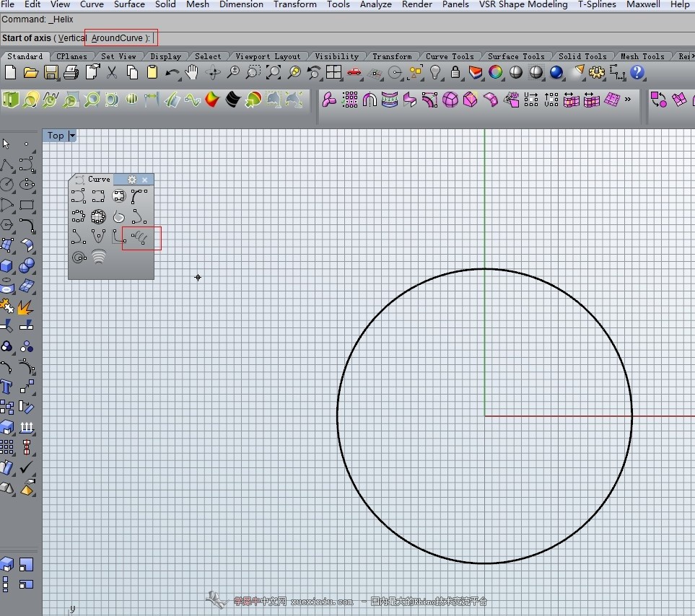Open the Solid menu

(x=165, y=4)
